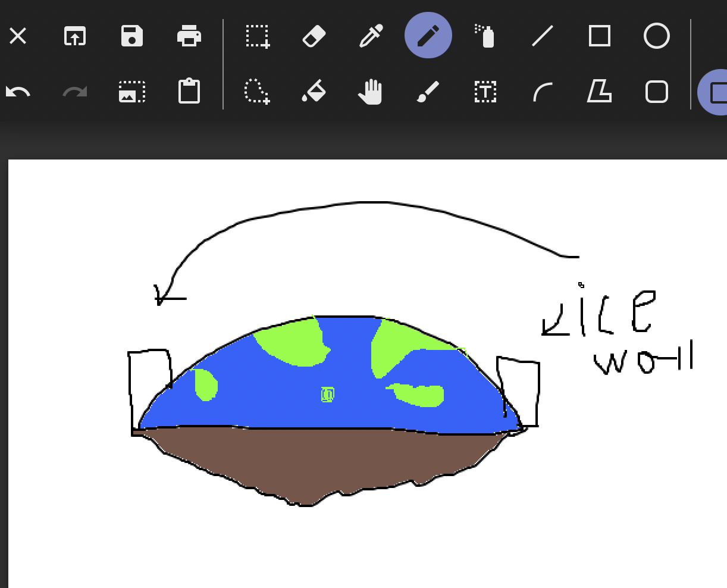This screenshot has height=588, width=727.
Task: Select the Eraser tool
Action: [314, 36]
